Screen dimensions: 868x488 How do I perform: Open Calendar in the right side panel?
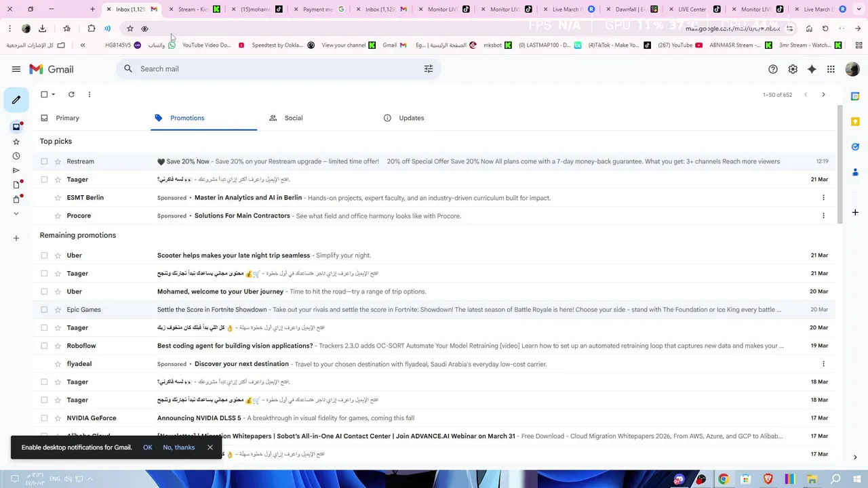855,96
